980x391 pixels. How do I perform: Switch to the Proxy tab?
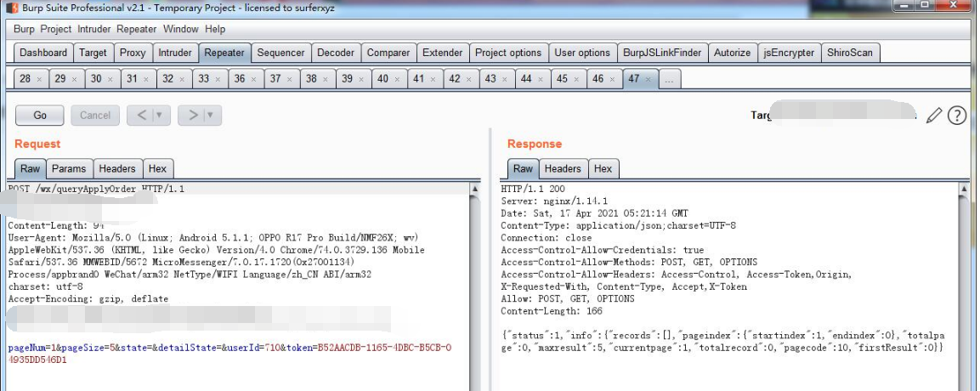coord(133,53)
